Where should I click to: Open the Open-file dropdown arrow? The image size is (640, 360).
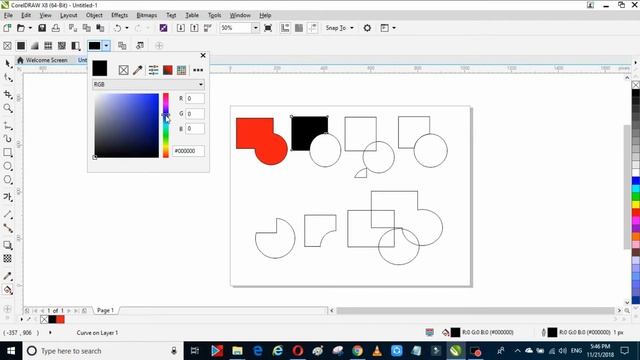[x=30, y=28]
